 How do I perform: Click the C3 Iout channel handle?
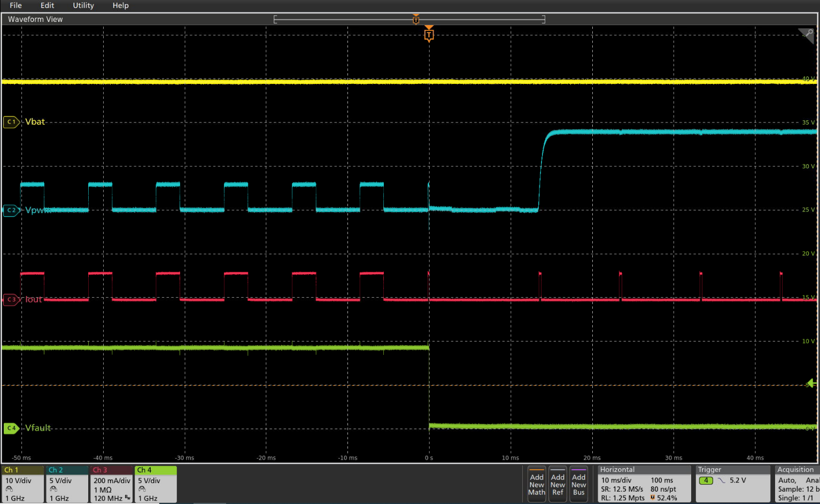point(11,299)
